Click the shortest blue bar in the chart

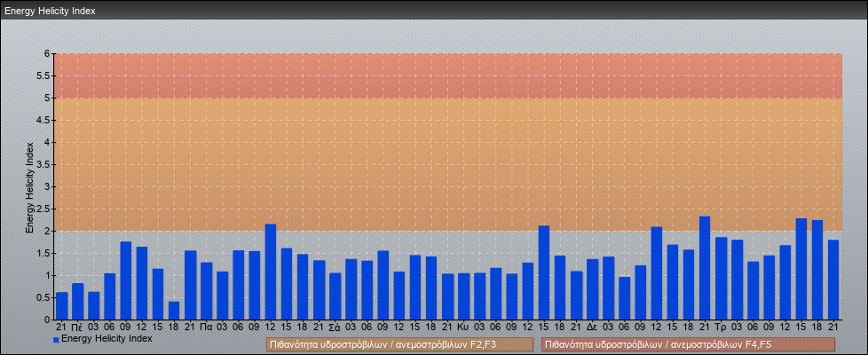(174, 311)
